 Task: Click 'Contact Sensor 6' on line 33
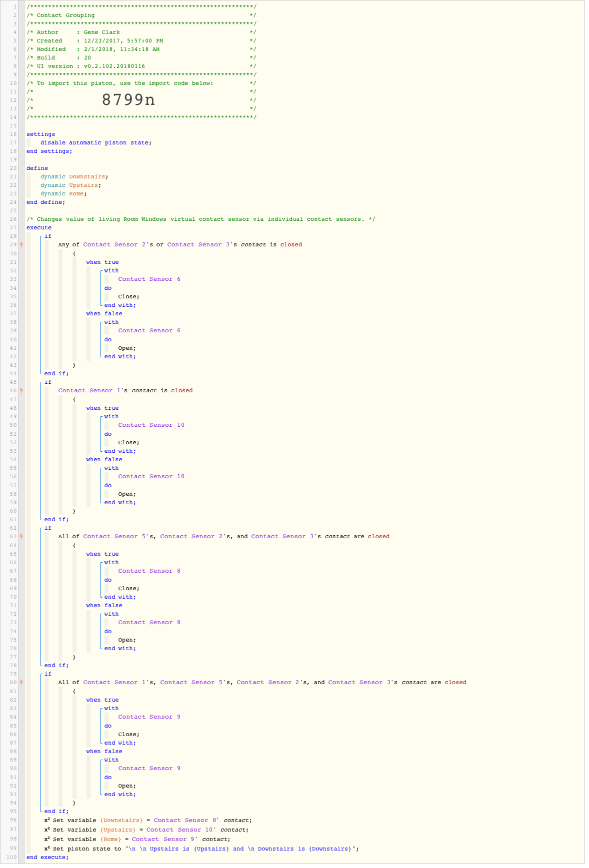click(149, 279)
